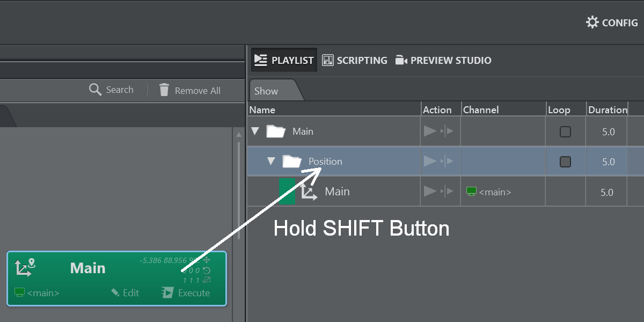The image size is (644, 322).
Task: Open the PREVIEW STUDIO tab
Action: (443, 60)
